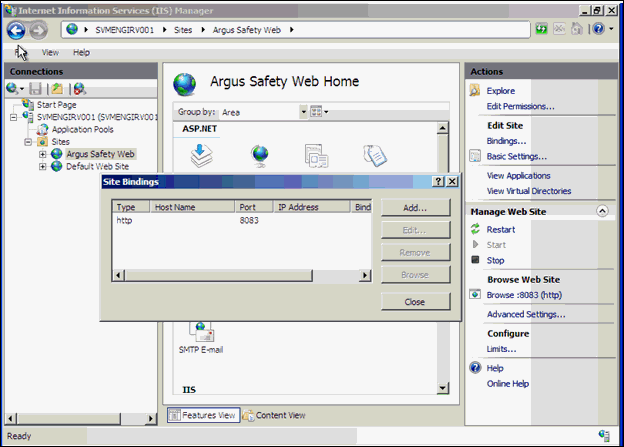Select the http 8083 binding row
This screenshot has width=624, height=447.
tap(242, 221)
